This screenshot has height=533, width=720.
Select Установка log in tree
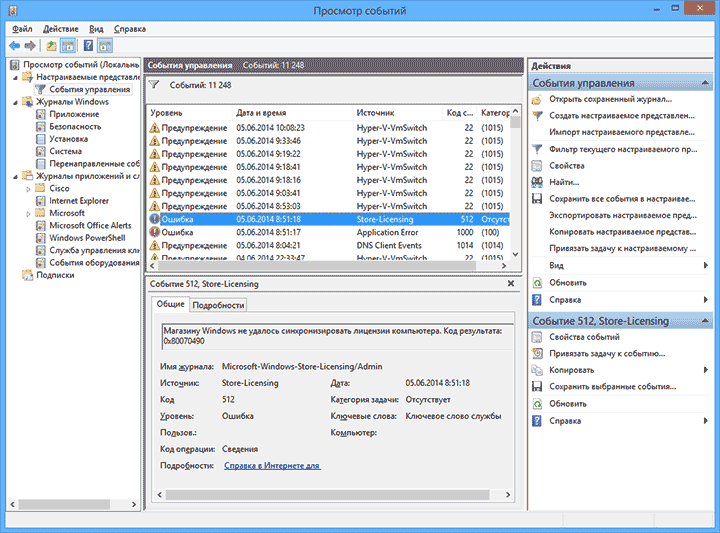pos(69,139)
